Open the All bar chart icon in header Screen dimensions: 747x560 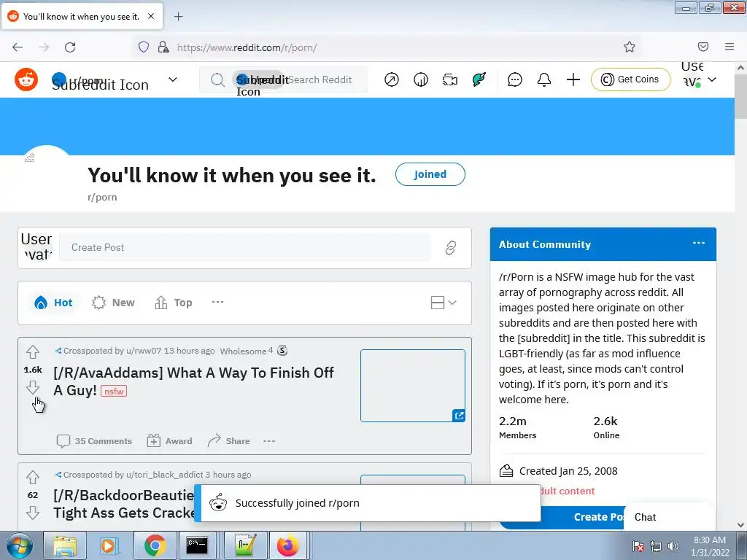pos(421,79)
